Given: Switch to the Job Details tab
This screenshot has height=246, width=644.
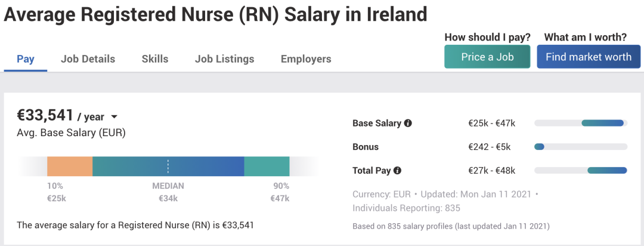Looking at the screenshot, I should (x=88, y=59).
